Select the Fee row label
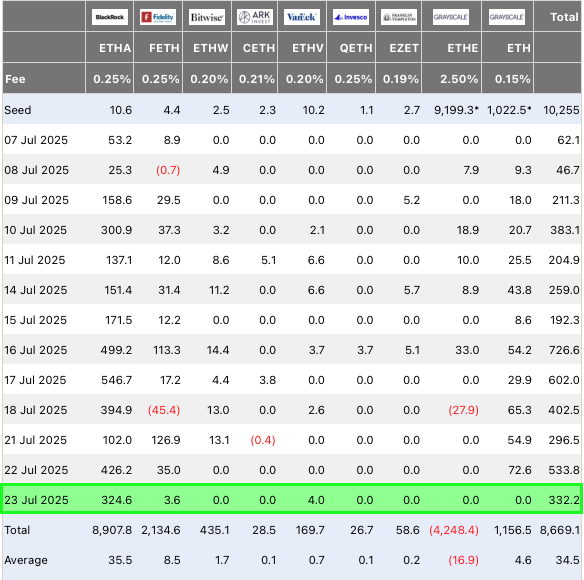Viewport: 584px width, 580px height. 15,79
